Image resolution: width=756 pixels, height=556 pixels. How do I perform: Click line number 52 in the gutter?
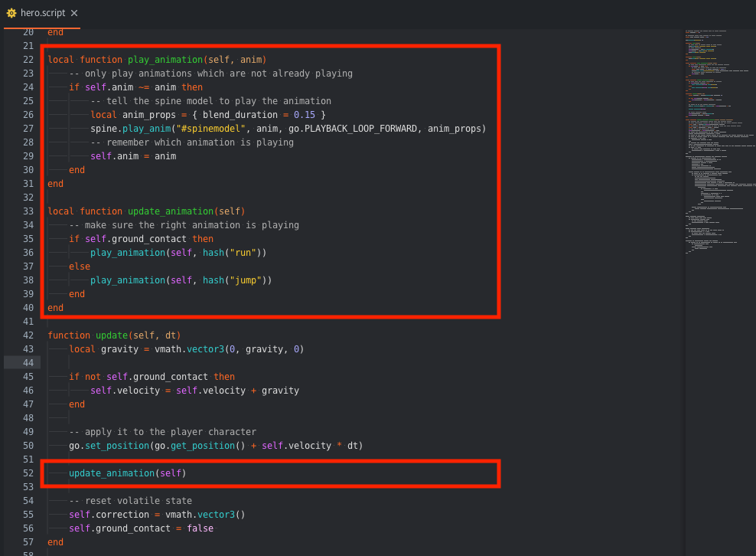pos(28,473)
